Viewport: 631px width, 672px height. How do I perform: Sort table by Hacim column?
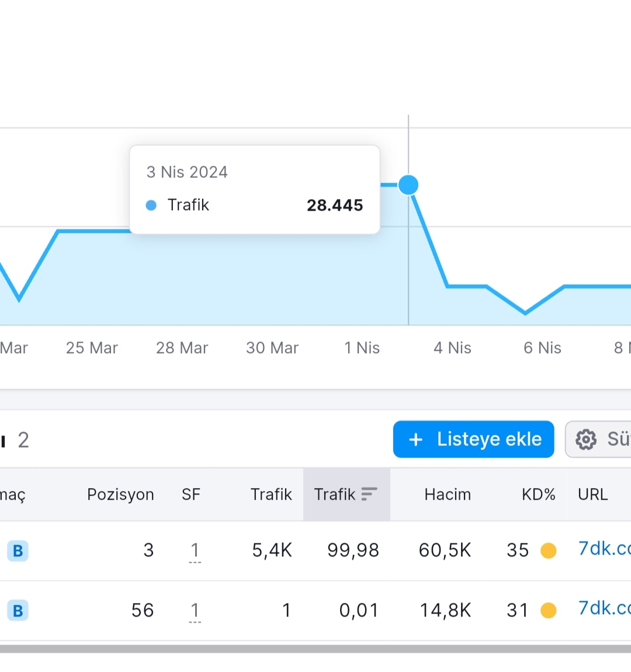[448, 495]
